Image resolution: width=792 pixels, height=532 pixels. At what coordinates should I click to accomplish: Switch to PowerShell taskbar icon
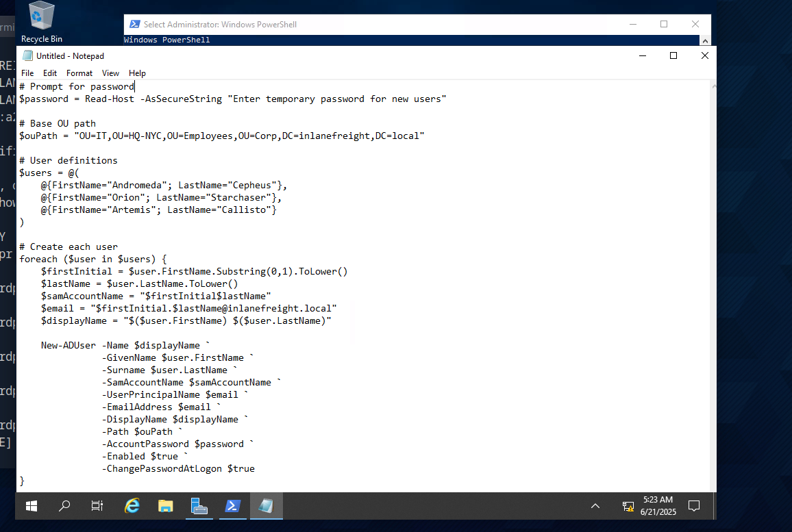232,506
